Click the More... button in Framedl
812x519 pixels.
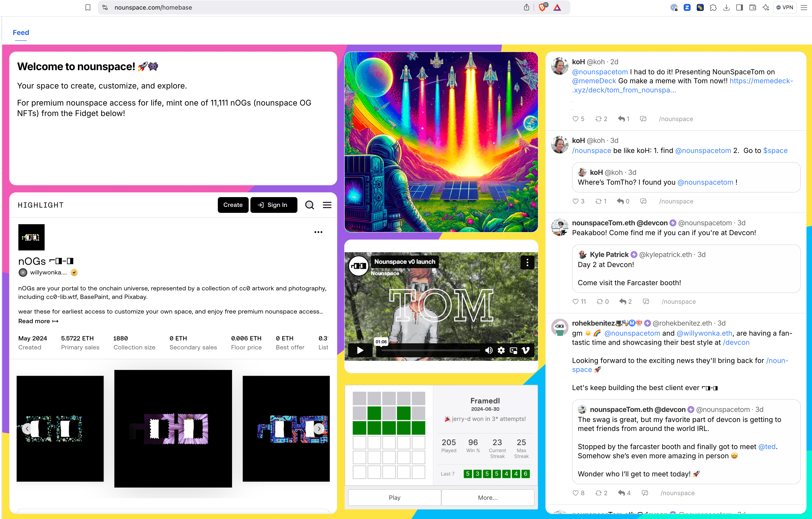click(x=488, y=497)
